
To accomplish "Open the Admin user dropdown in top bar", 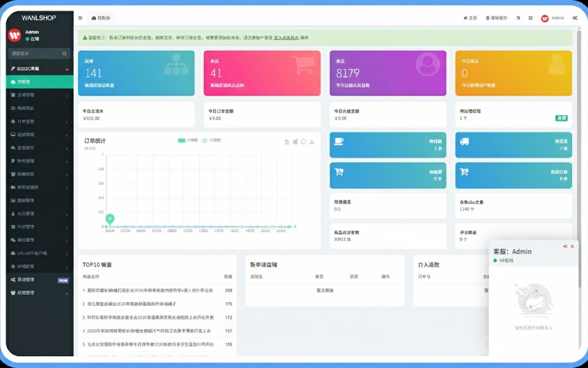I will [x=552, y=18].
